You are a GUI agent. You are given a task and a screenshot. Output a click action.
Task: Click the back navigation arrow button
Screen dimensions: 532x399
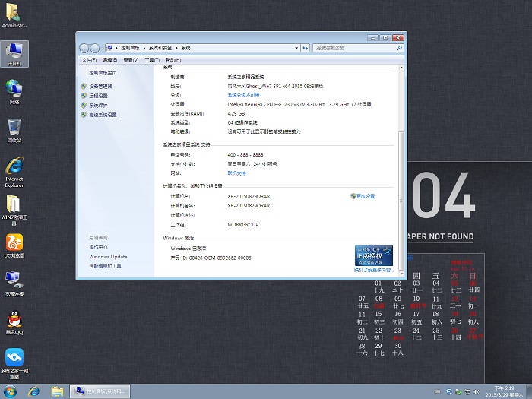(x=84, y=47)
